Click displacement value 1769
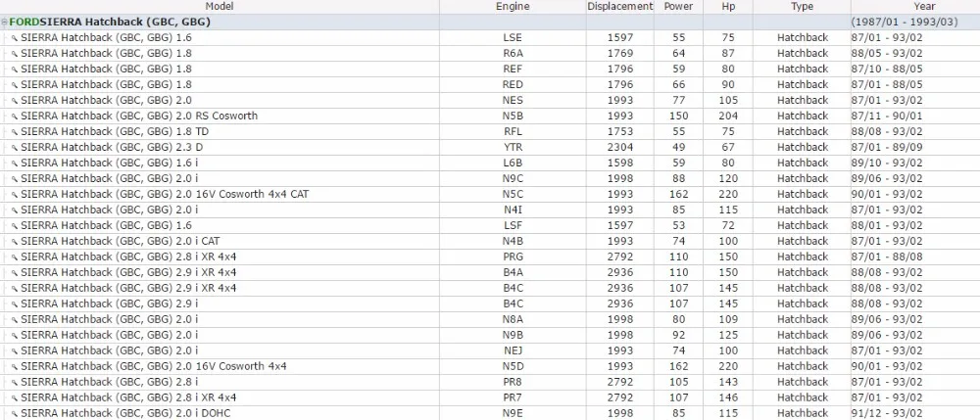980x420 pixels. (620, 54)
